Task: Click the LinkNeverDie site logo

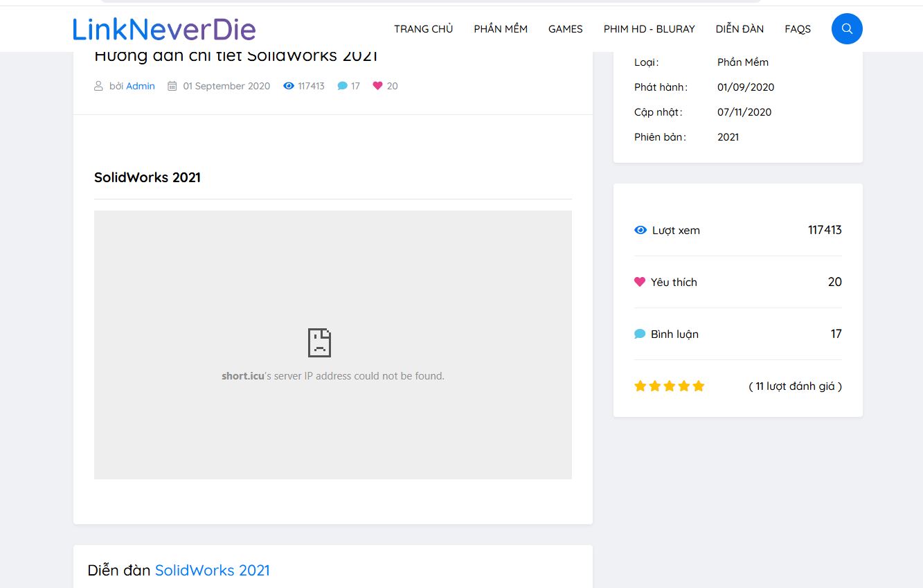Action: (x=164, y=29)
